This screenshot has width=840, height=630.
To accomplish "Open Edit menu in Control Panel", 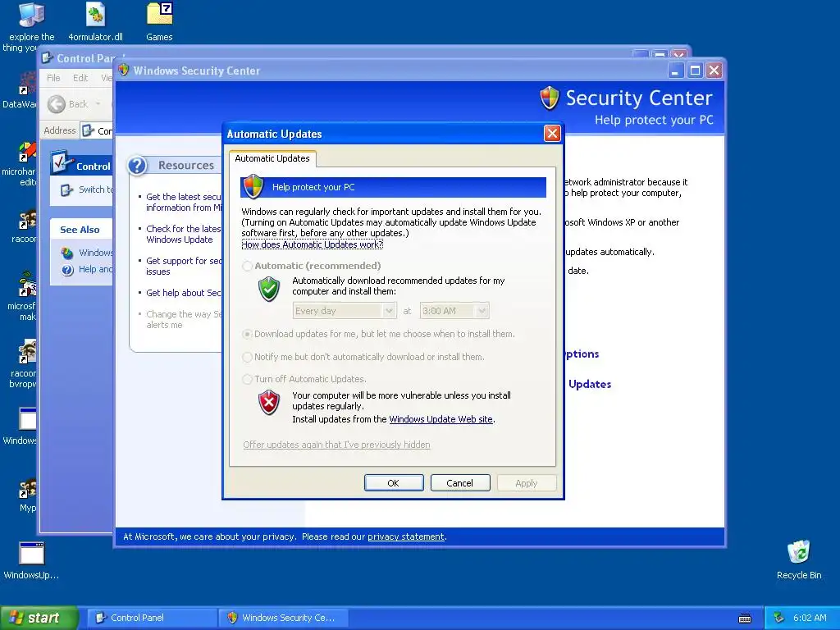I will tap(80, 78).
